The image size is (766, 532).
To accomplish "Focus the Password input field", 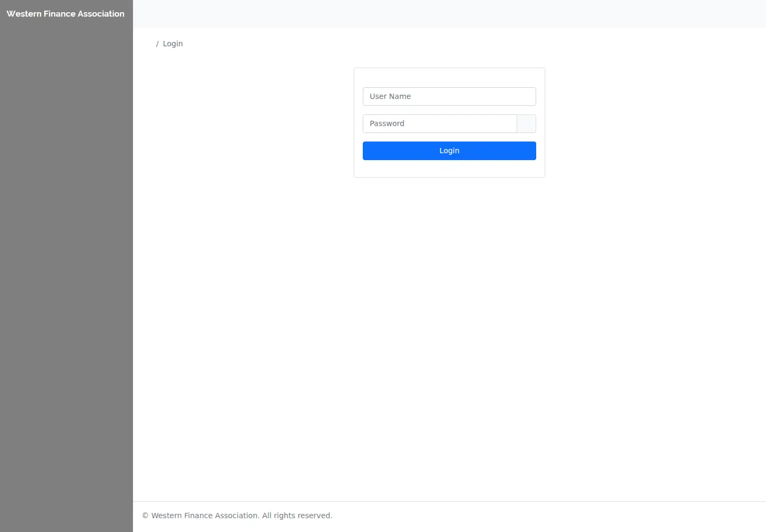I will click(439, 123).
